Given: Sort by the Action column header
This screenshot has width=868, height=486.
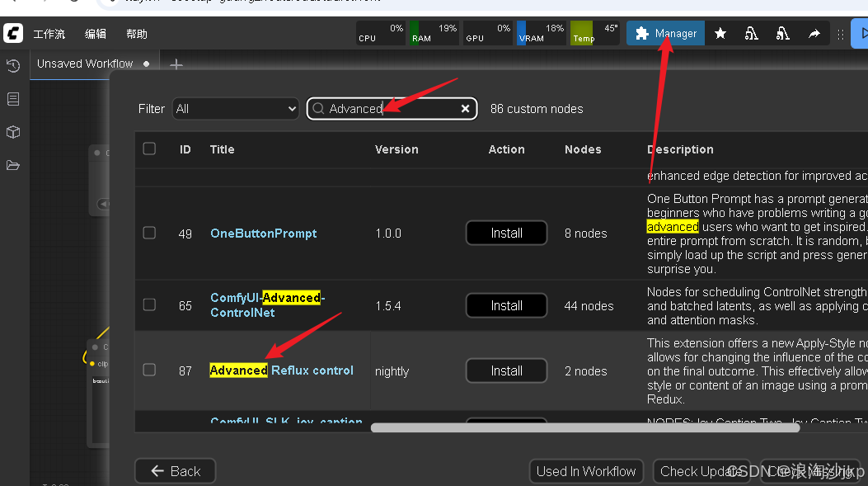Looking at the screenshot, I should (506, 149).
